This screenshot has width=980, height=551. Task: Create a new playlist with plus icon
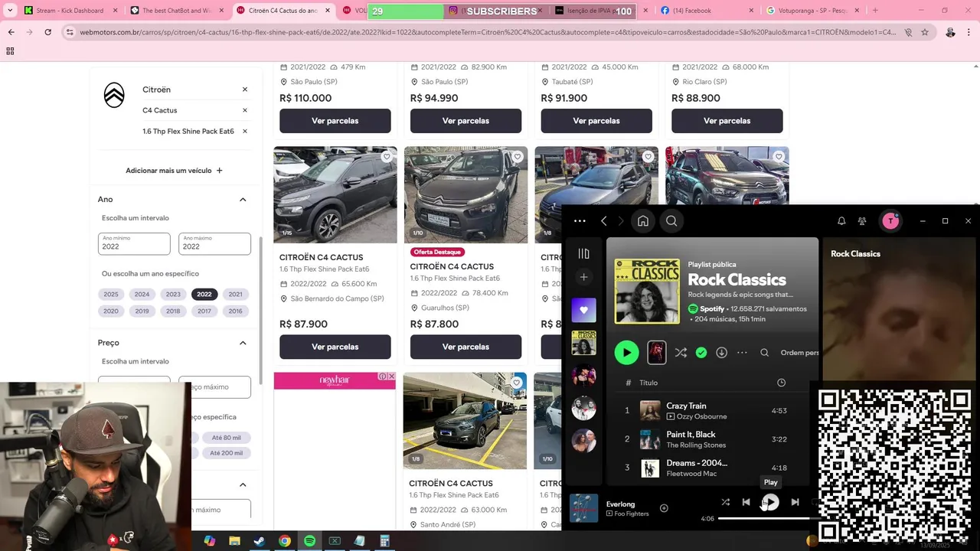583,277
